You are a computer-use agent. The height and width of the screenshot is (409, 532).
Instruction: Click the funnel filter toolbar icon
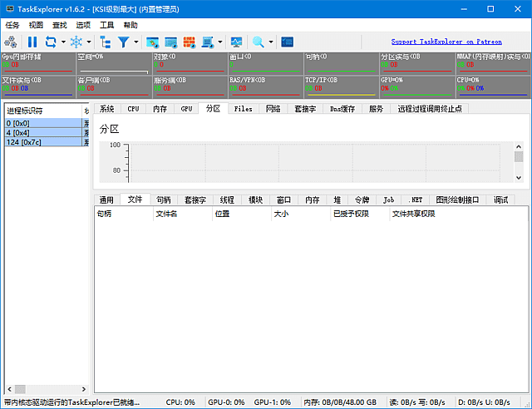[x=124, y=42]
